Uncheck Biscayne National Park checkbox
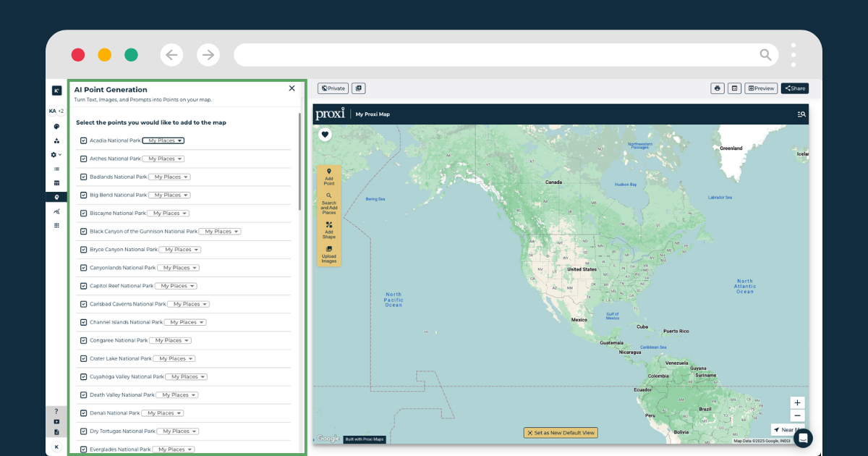This screenshot has height=456, width=868. [x=84, y=213]
